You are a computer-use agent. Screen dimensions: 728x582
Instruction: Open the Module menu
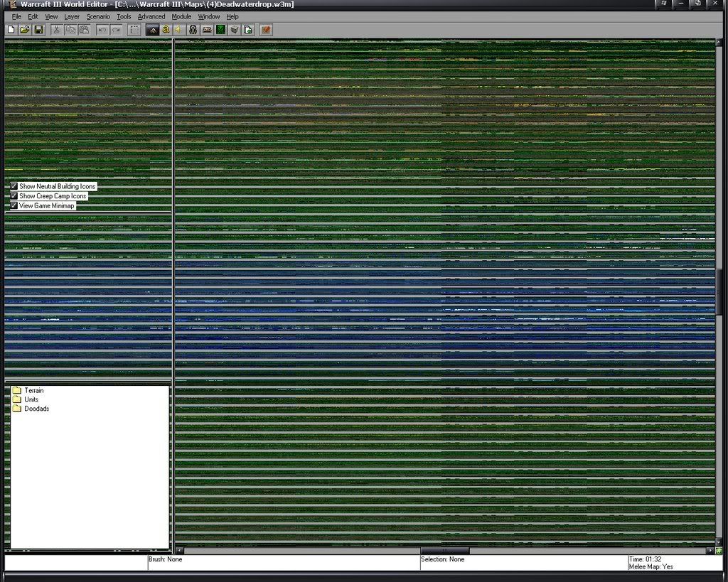181,17
